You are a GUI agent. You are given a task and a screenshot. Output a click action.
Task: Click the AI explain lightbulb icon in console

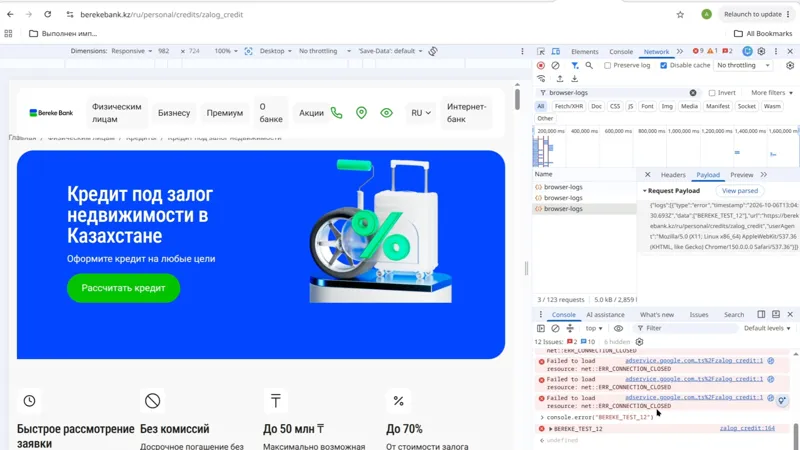[782, 401]
